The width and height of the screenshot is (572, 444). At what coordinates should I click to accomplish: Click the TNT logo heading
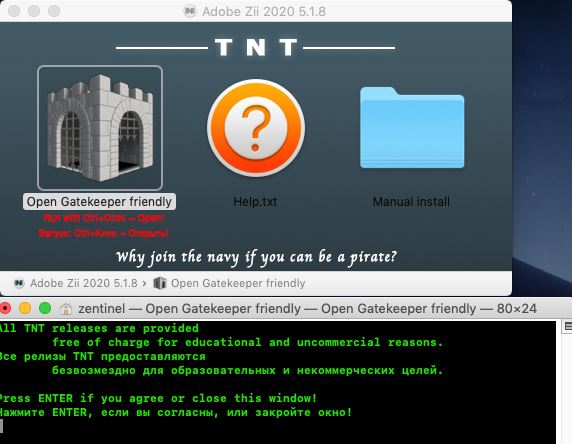[256, 47]
